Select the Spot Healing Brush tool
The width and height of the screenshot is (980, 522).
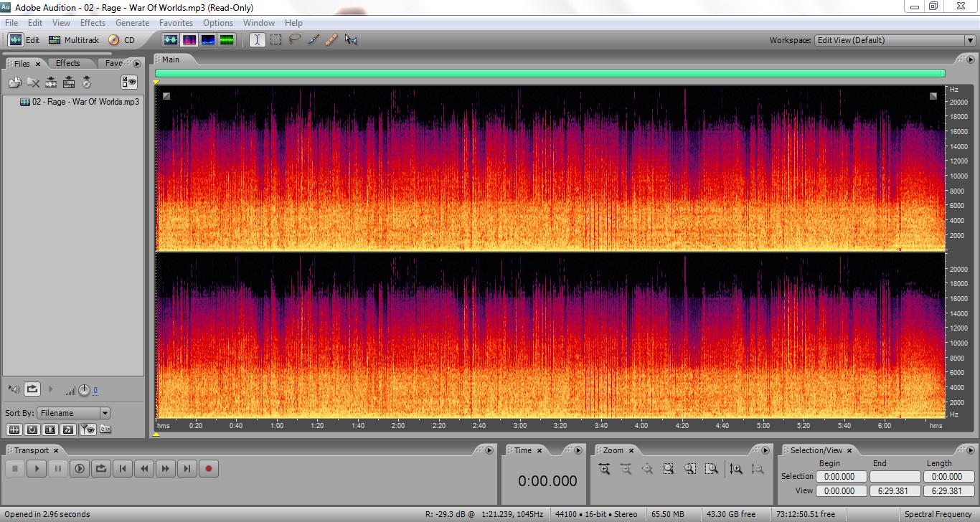coord(331,40)
